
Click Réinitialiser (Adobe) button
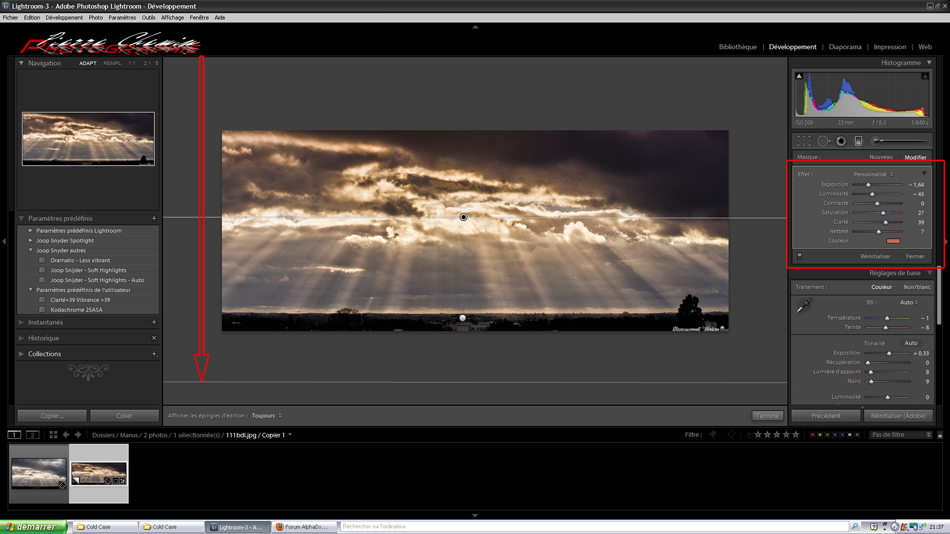point(898,416)
